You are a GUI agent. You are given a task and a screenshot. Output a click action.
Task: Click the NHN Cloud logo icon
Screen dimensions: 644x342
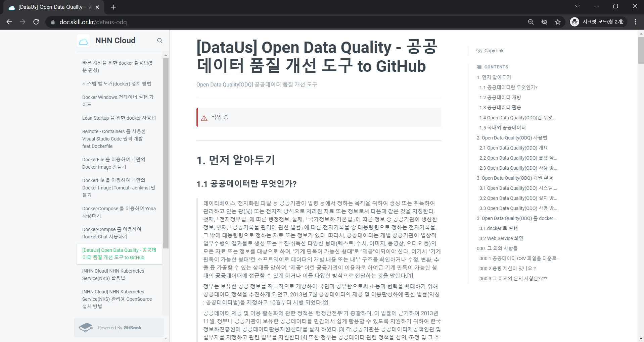tap(83, 41)
